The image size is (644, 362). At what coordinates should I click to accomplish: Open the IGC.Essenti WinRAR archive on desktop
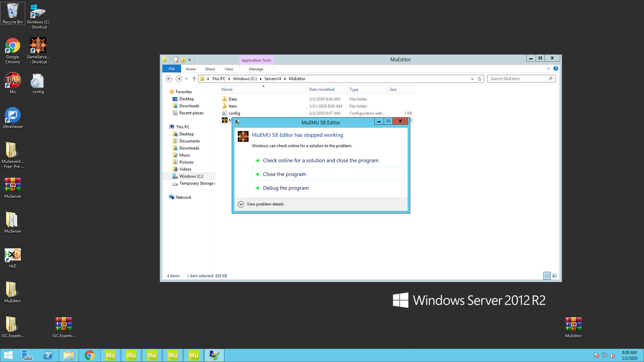(x=63, y=327)
